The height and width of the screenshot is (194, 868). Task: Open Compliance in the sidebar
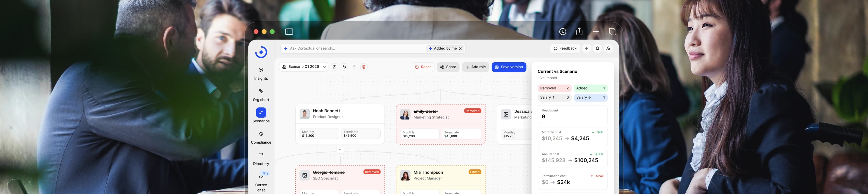pos(261,138)
